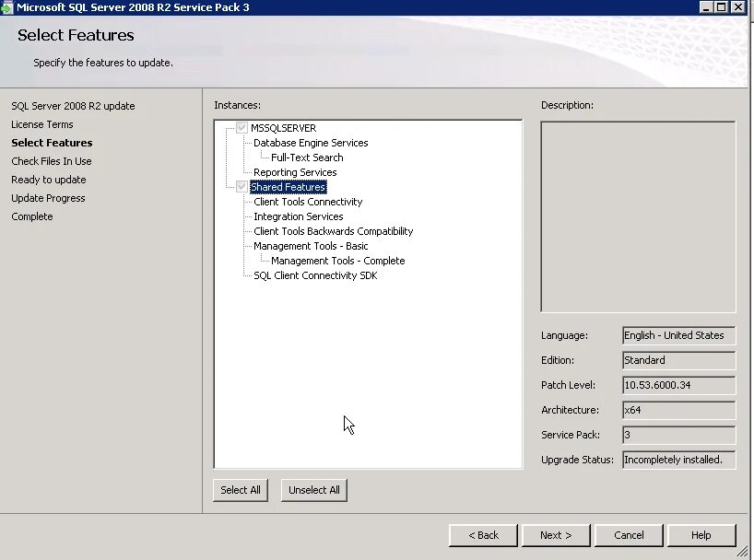
Task: Click the Language field showing English - United States
Action: click(x=678, y=335)
